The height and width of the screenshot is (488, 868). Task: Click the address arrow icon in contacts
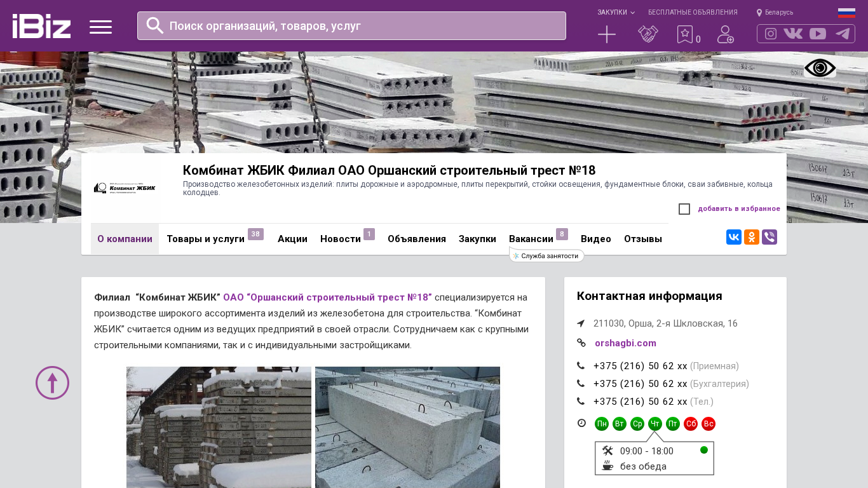[x=581, y=323]
